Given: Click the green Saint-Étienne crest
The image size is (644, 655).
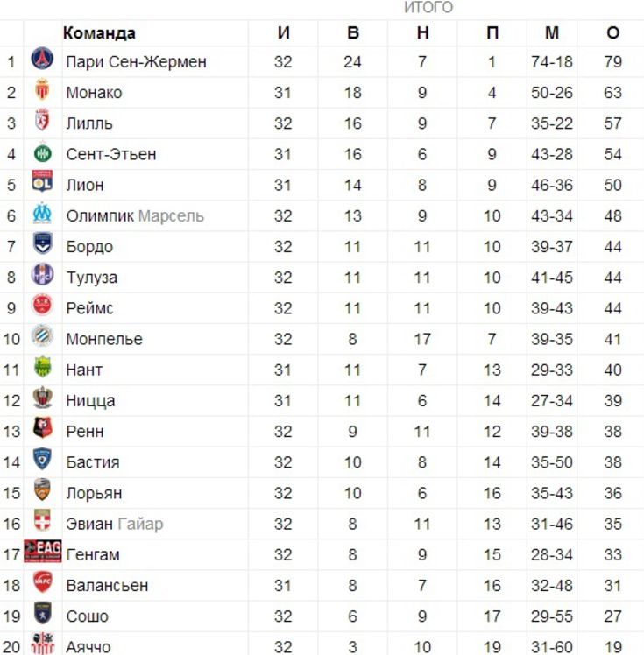Looking at the screenshot, I should pyautogui.click(x=42, y=154).
